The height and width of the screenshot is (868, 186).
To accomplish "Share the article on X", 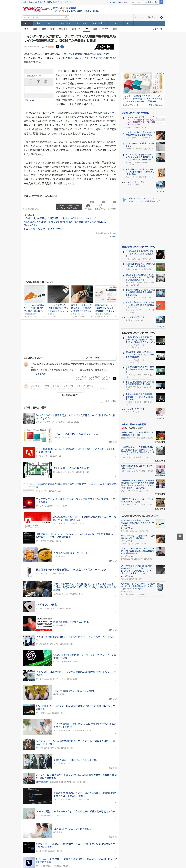I will pos(57,47).
